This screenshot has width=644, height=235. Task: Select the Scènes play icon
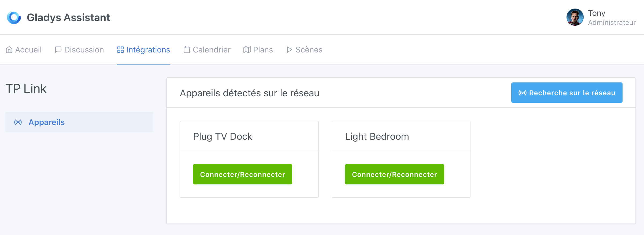pyautogui.click(x=289, y=49)
